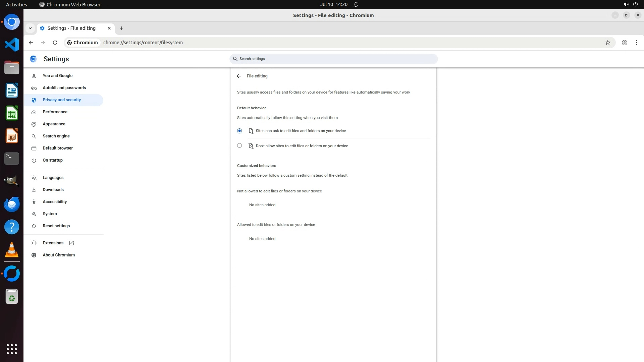Select 'Sites can ask to edit files' option
This screenshot has height=362, width=644.
point(239,131)
